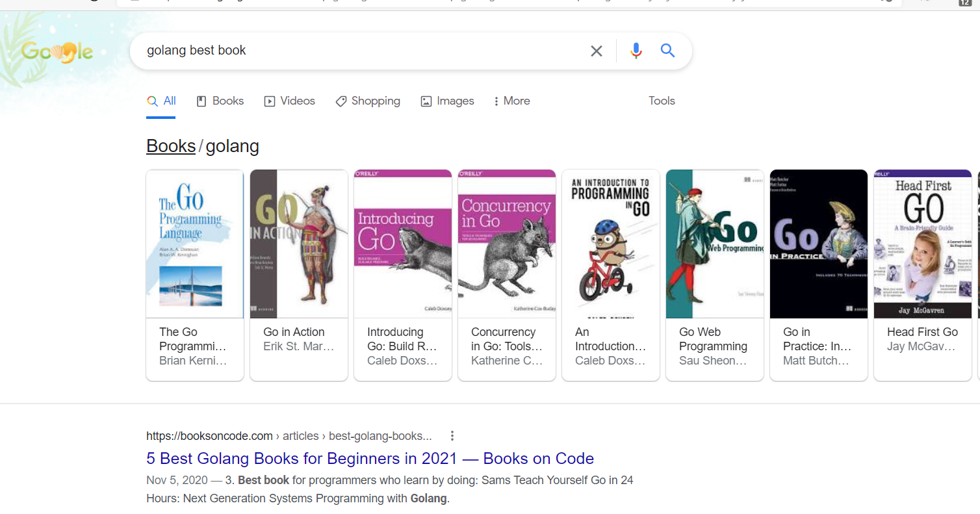
Task: Open the Head First Go book cover
Action: click(923, 244)
